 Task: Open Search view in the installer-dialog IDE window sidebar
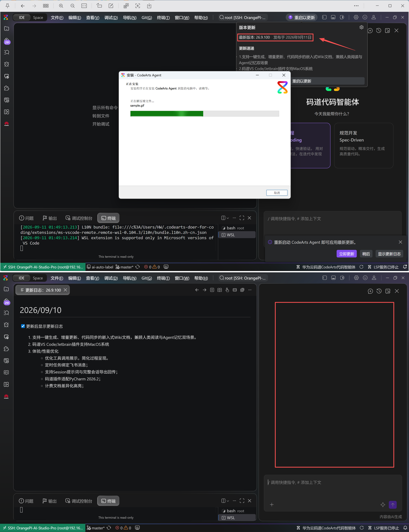pyautogui.click(x=7, y=52)
